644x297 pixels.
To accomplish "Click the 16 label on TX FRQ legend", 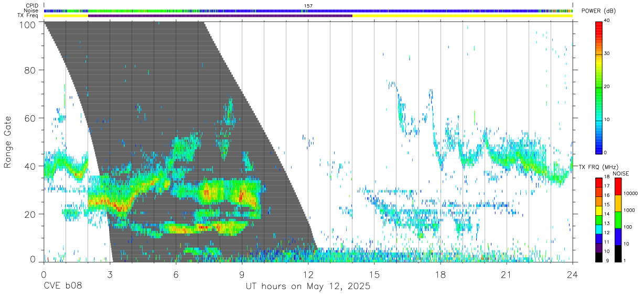I will (606, 195).
